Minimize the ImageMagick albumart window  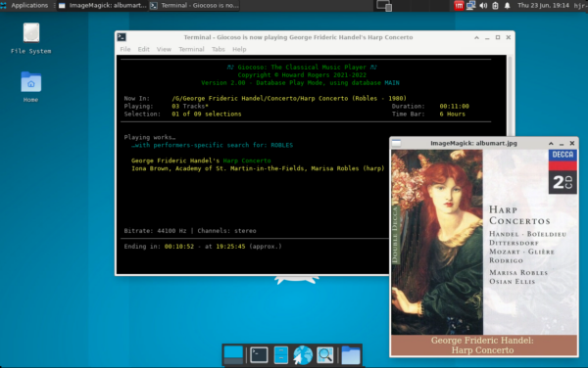tap(562, 143)
